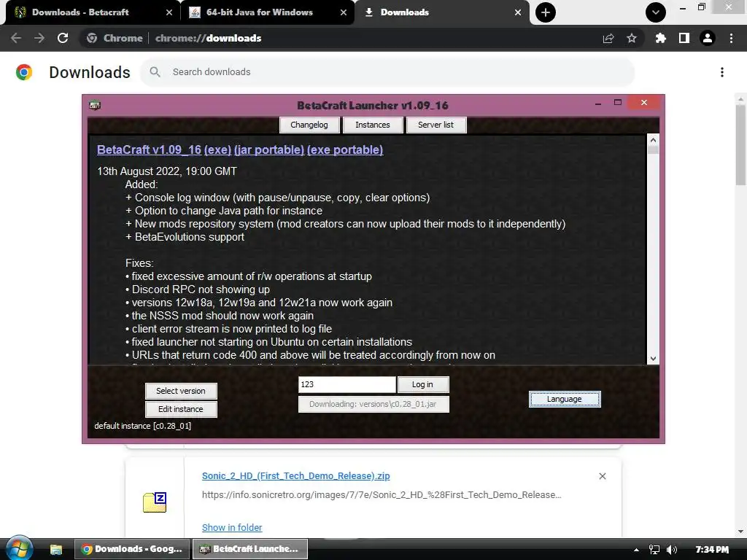Close the 64-bit Java for Windows tab
Screen dimensions: 747x560
point(344,12)
